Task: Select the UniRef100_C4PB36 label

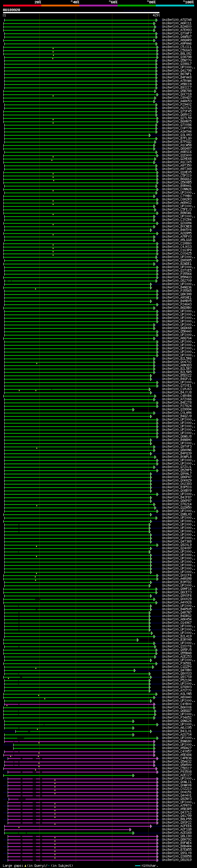Action: point(177,758)
